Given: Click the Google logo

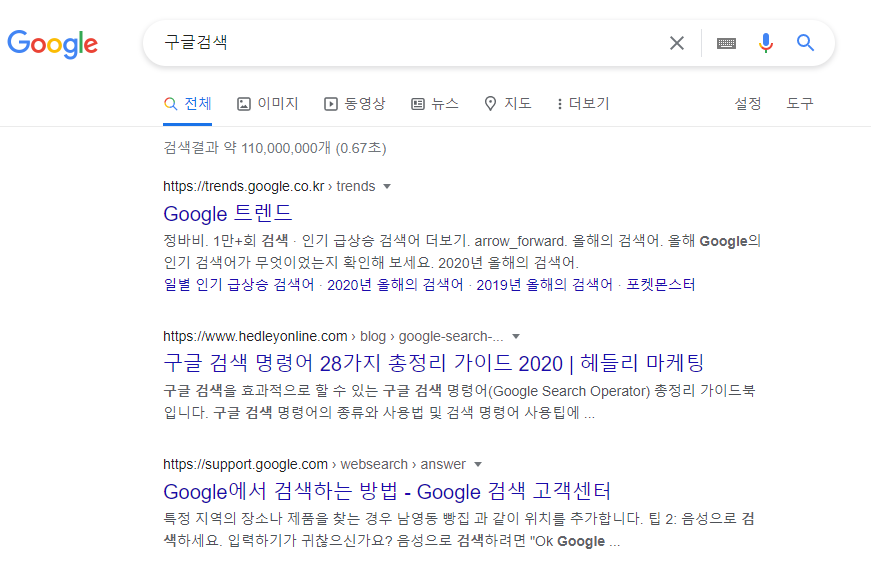Looking at the screenshot, I should click(53, 43).
